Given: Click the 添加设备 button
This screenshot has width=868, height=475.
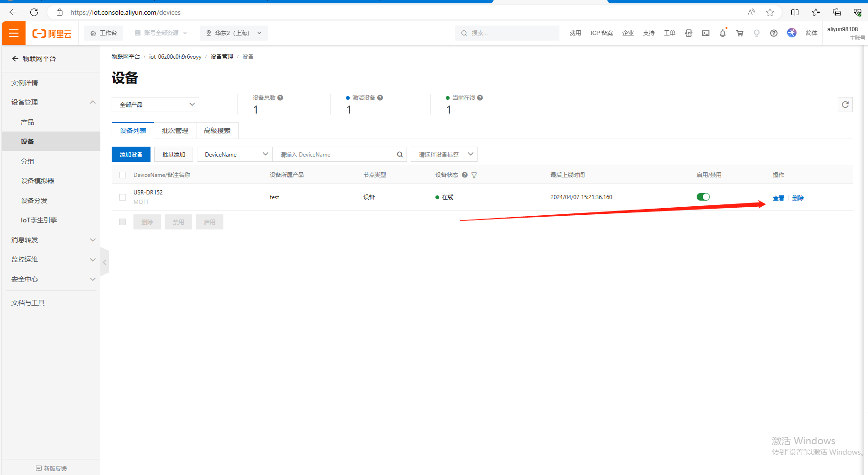Looking at the screenshot, I should (131, 155).
